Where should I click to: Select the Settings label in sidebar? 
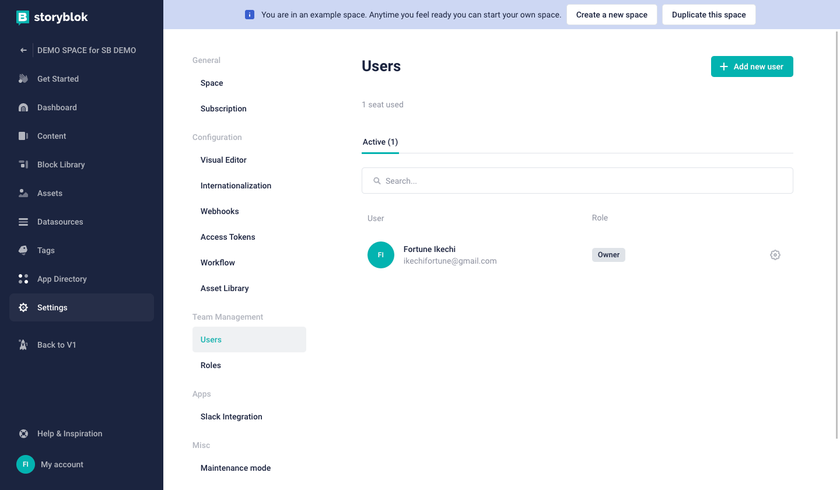(52, 307)
